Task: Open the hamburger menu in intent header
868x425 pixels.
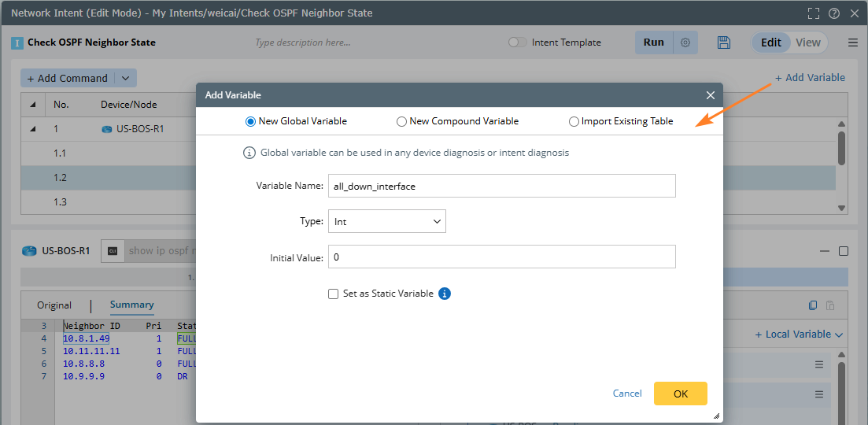Action: point(853,42)
